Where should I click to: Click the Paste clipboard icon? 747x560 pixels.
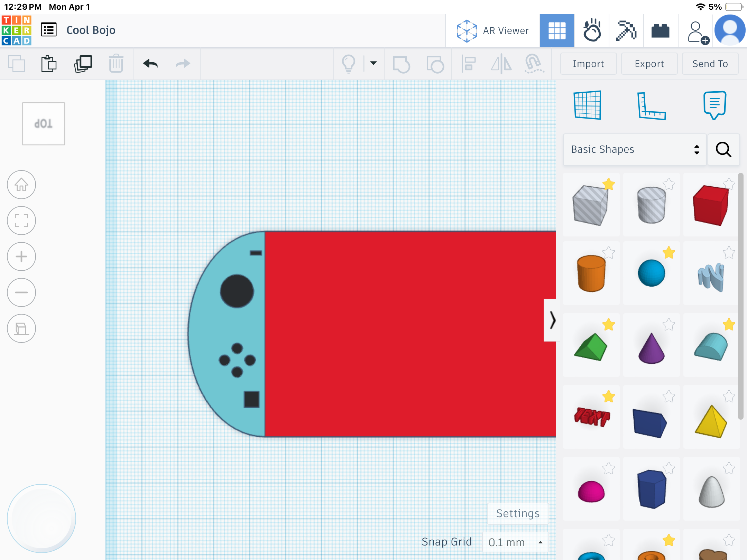pos(49,64)
